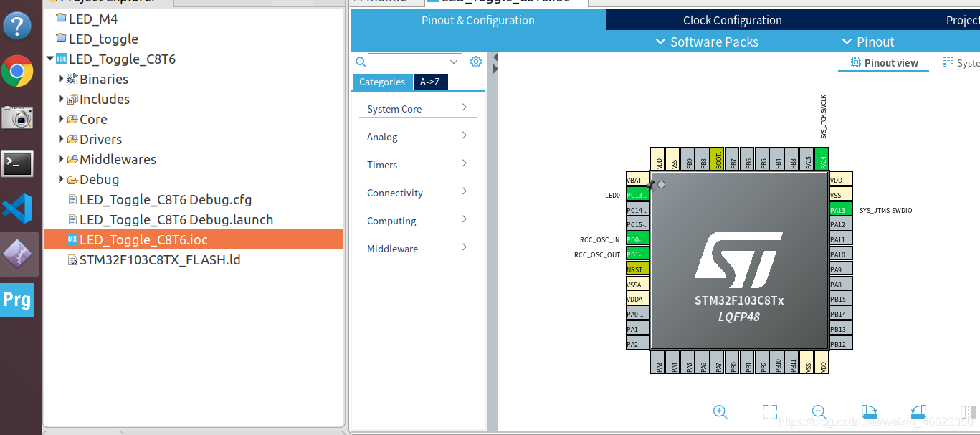The height and width of the screenshot is (435, 980).
Task: Click pin PD1 RCC_OSC_OUT
Action: (x=637, y=254)
